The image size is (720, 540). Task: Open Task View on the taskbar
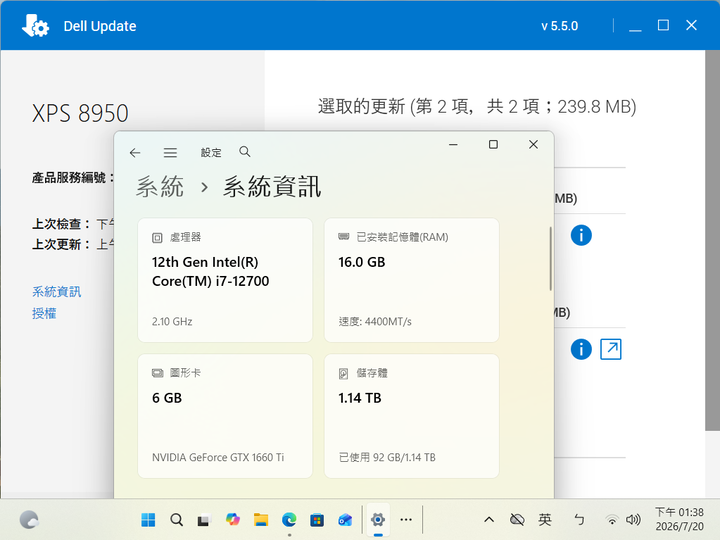[204, 520]
